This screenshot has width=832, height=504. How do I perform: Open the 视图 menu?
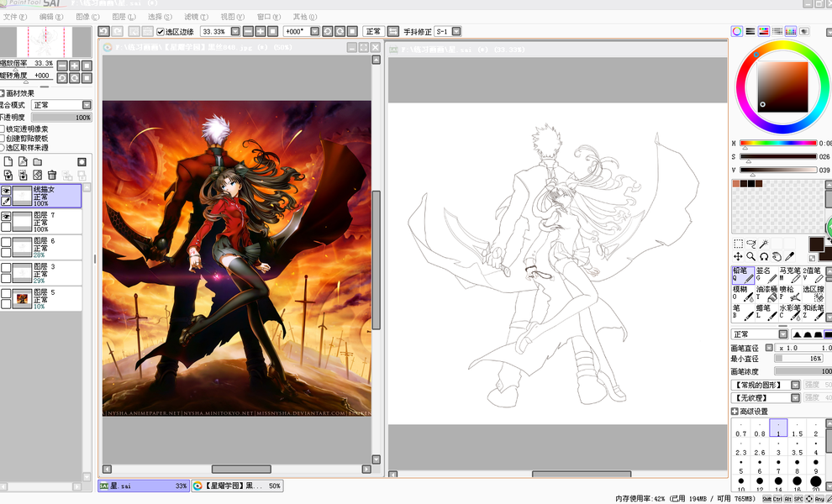point(233,17)
